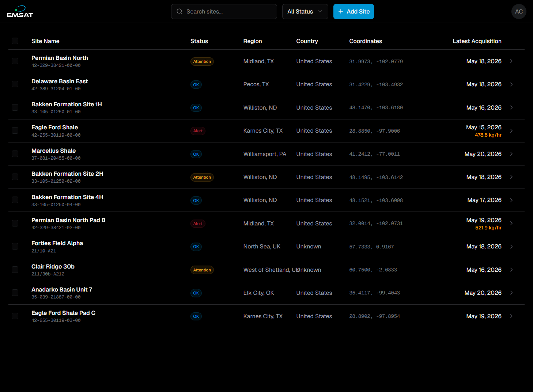Click the Attention badge for Bakken Formation Site 2H
The height and width of the screenshot is (392, 533).
[x=202, y=177]
